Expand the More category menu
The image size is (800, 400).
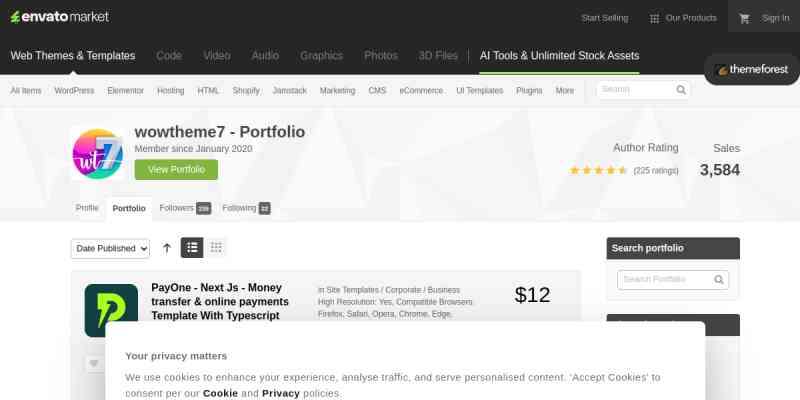click(x=565, y=90)
